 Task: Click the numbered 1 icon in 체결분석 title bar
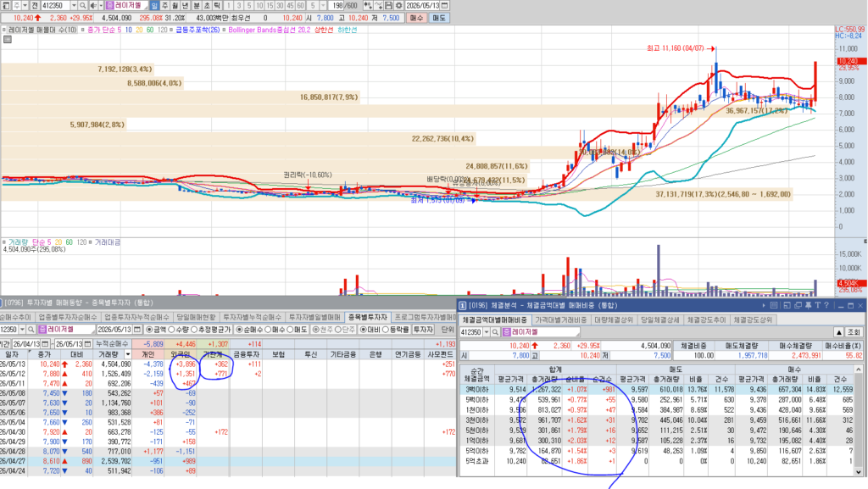[x=462, y=305]
